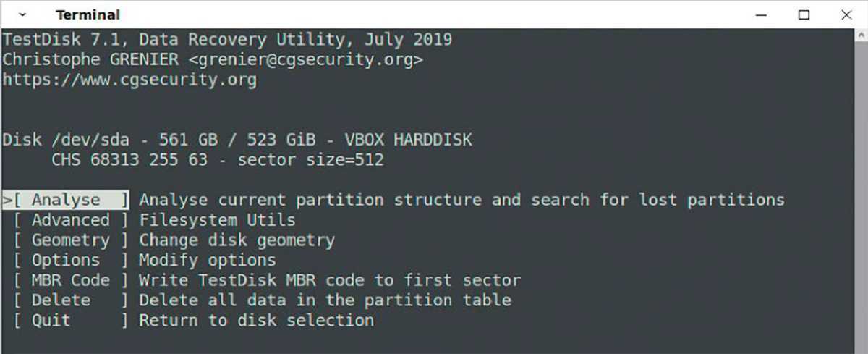Click the TestDisk 7.1 header line
Viewport: 868px width, 354px height.
point(227,39)
